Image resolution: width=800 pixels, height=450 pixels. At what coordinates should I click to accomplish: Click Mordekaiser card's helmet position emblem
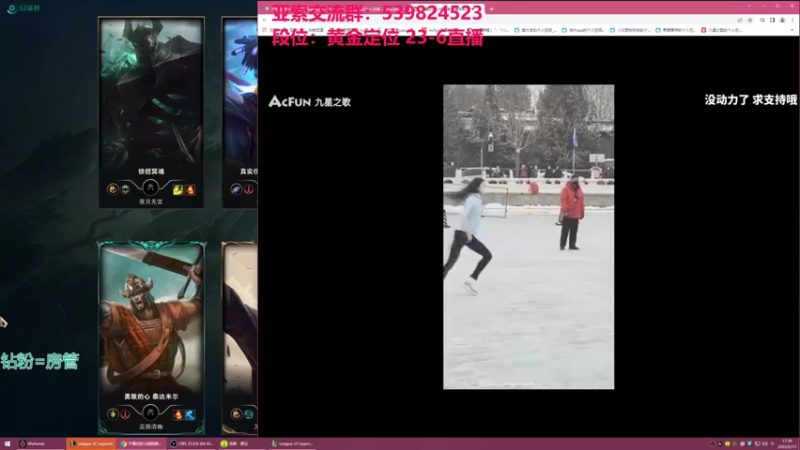pos(150,188)
